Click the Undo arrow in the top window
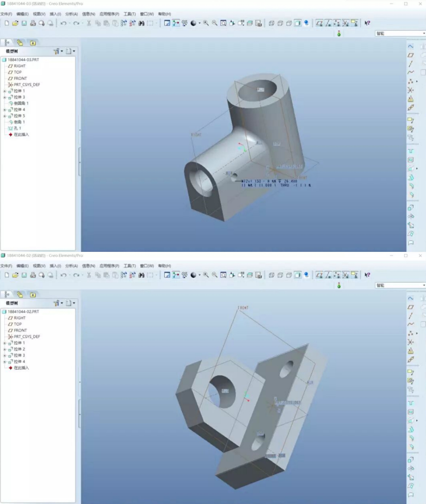Image resolution: width=426 pixels, height=504 pixels. point(63,23)
